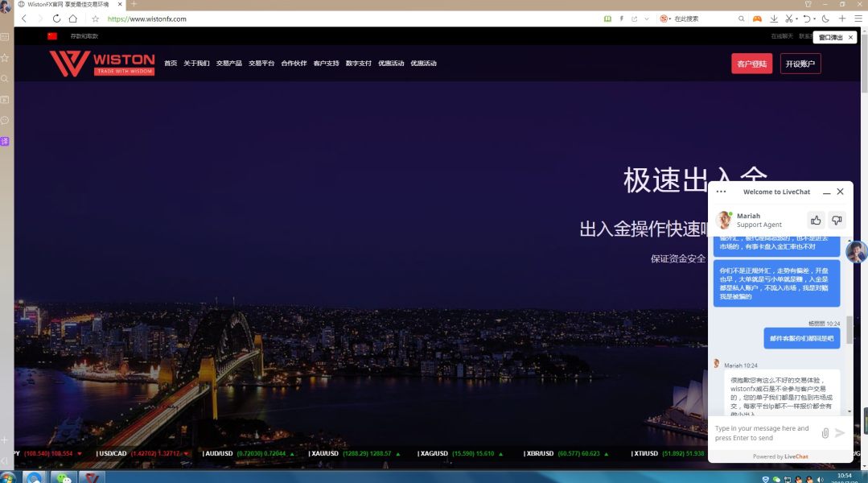Image resolution: width=868 pixels, height=483 pixels.
Task: Toggle night mode moon icon
Action: coord(825,19)
